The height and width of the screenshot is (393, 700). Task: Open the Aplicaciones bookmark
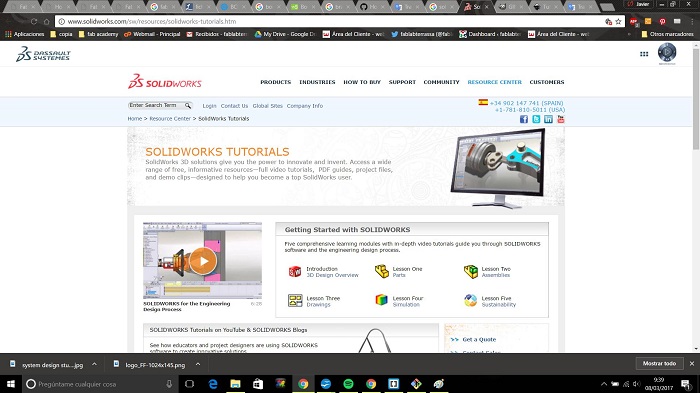[25, 34]
